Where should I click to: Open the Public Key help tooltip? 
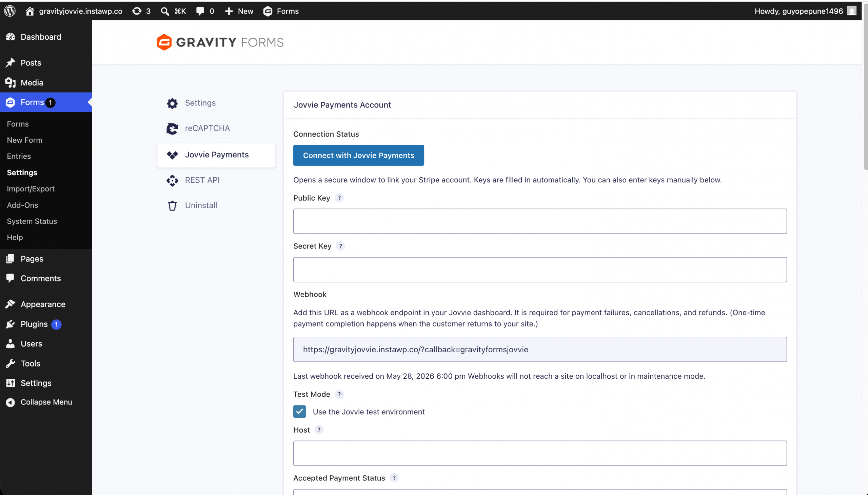[339, 198]
